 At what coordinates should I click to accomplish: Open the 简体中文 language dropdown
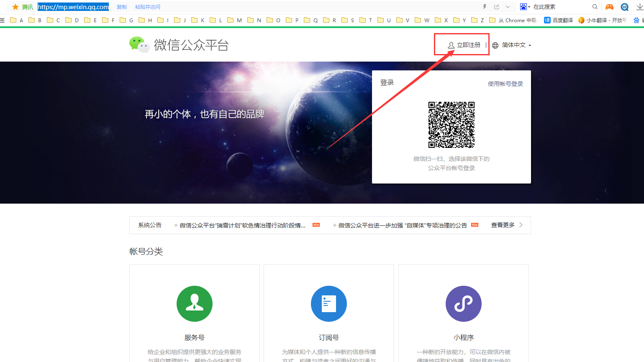[x=516, y=45]
